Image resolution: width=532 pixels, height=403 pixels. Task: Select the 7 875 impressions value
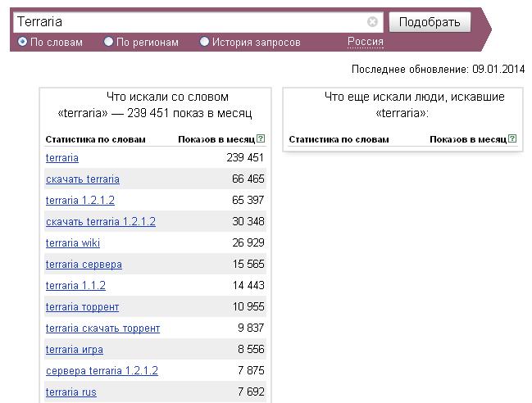(251, 370)
